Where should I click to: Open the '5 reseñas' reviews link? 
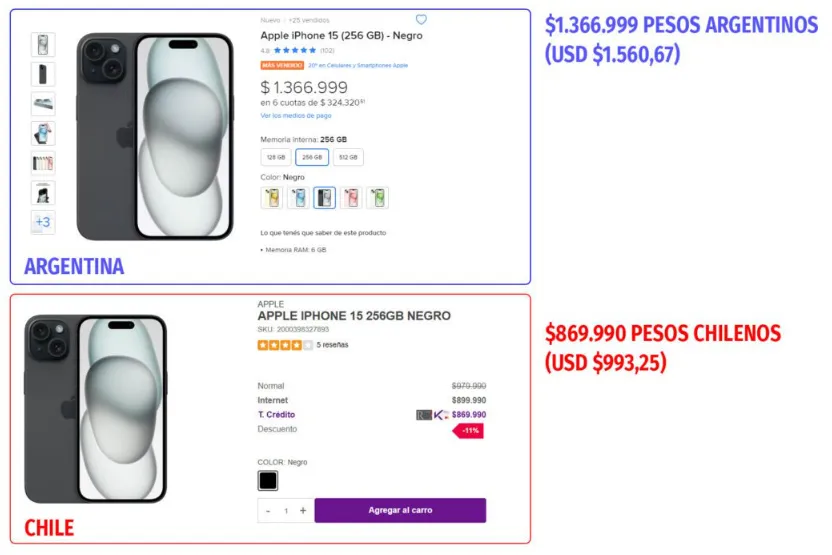(x=333, y=345)
